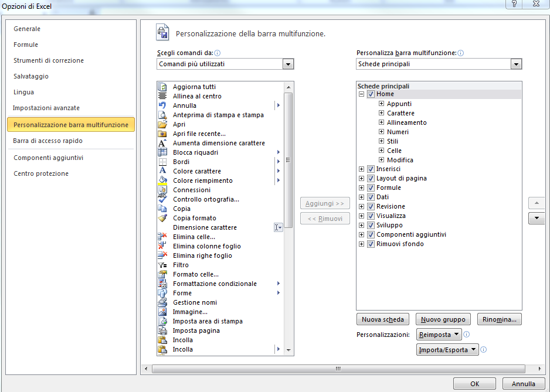Expand the Modifica group

pos(381,160)
